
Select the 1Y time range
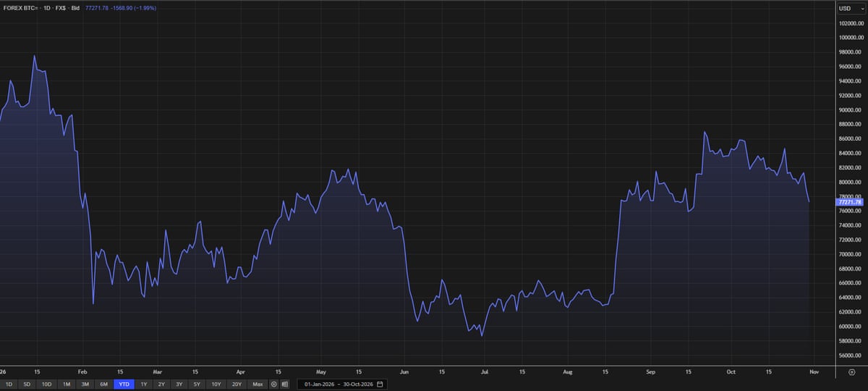tap(144, 384)
